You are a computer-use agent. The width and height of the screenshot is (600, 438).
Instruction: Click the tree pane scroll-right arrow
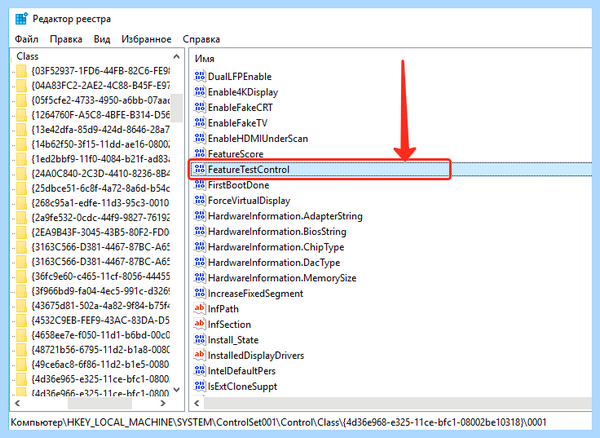tap(163, 403)
